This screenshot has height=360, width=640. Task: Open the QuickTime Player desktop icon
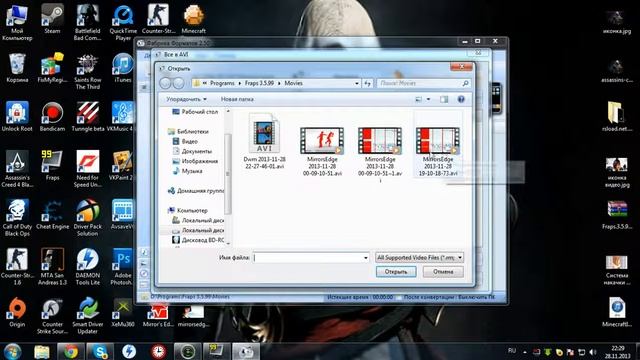coord(123,22)
